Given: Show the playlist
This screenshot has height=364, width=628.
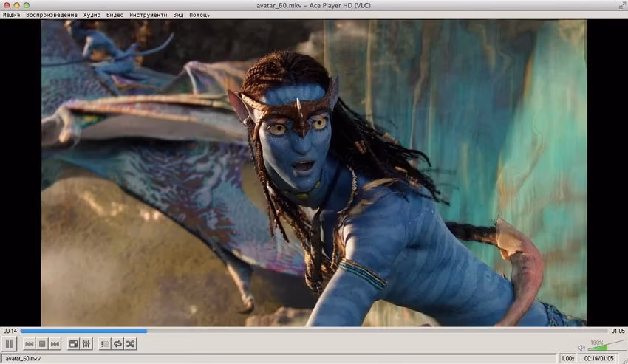Looking at the screenshot, I should pyautogui.click(x=104, y=344).
